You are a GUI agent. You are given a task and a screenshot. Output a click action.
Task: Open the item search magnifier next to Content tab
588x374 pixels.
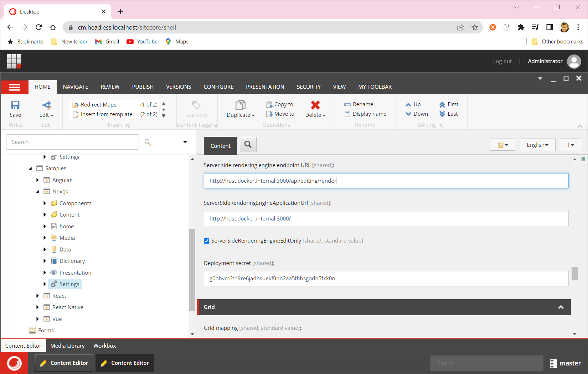(x=248, y=145)
